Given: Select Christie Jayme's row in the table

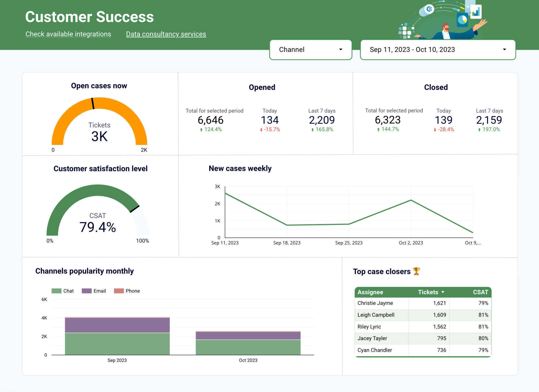Looking at the screenshot, I should [375, 303].
